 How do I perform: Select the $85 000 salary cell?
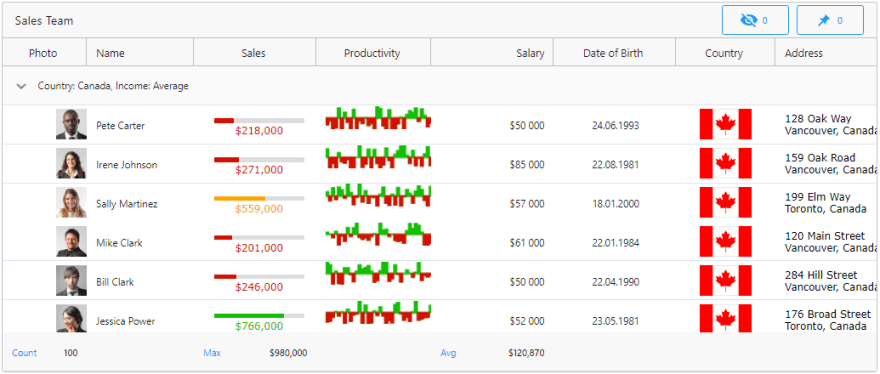point(527,165)
